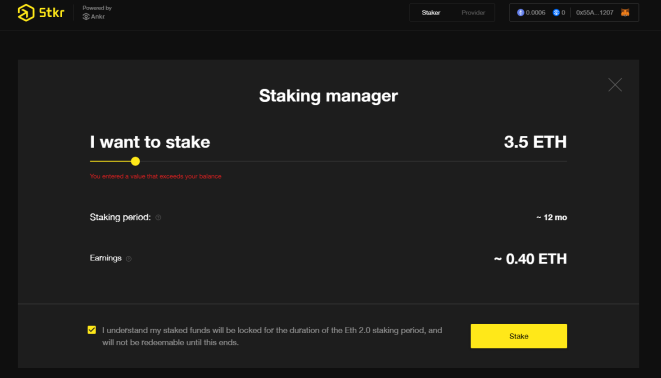Image resolution: width=661 pixels, height=378 pixels.
Task: Click the balance exceeded error message
Action: (x=156, y=177)
